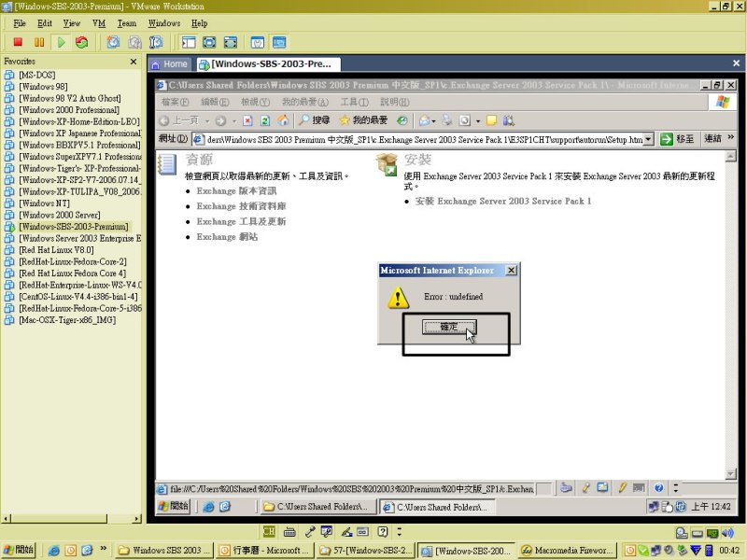This screenshot has height=560, width=747.
Task: Expand the IE address bar dropdown arrow
Action: click(648, 139)
